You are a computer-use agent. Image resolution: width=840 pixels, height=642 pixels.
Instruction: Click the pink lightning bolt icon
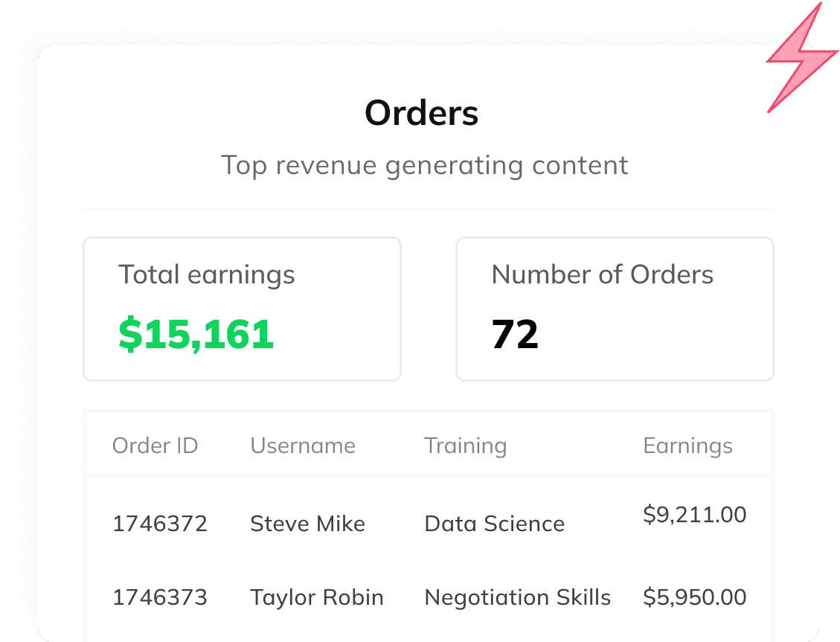pyautogui.click(x=802, y=57)
